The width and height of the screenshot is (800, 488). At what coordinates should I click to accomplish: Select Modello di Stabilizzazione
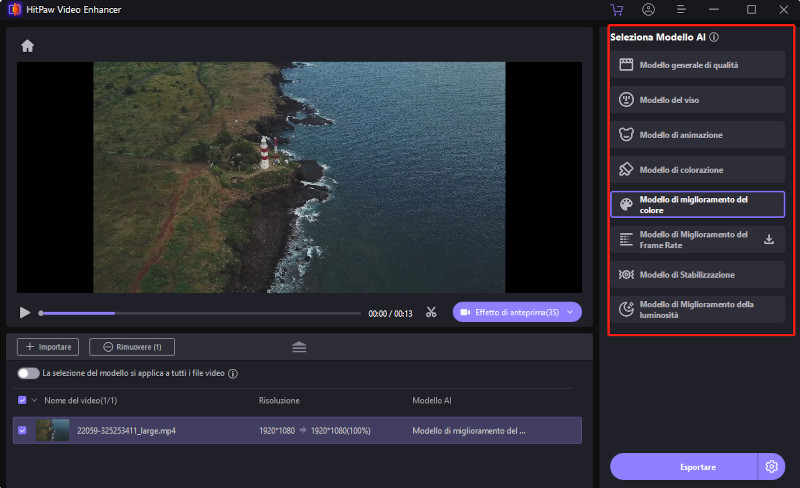[697, 274]
